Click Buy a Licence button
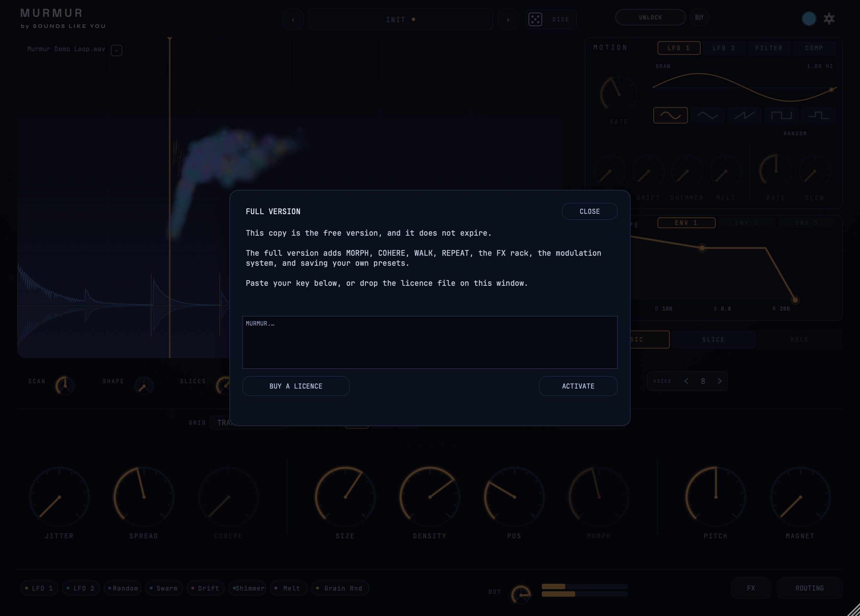Image resolution: width=860 pixels, height=616 pixels. (296, 386)
